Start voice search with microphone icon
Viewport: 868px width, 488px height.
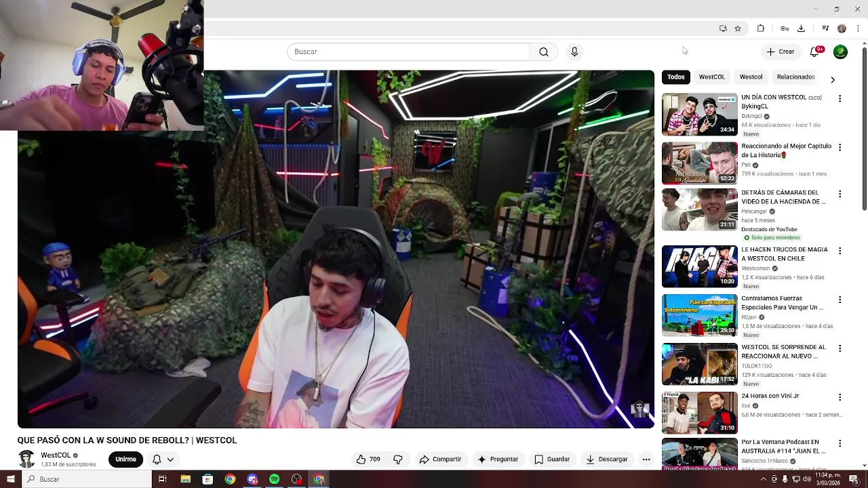(x=574, y=52)
